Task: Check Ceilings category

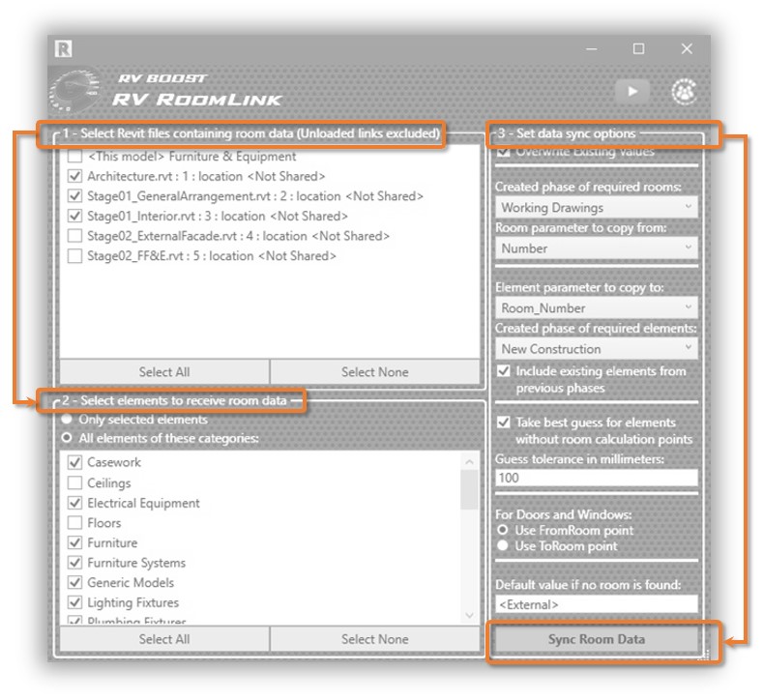Action: 74,483
